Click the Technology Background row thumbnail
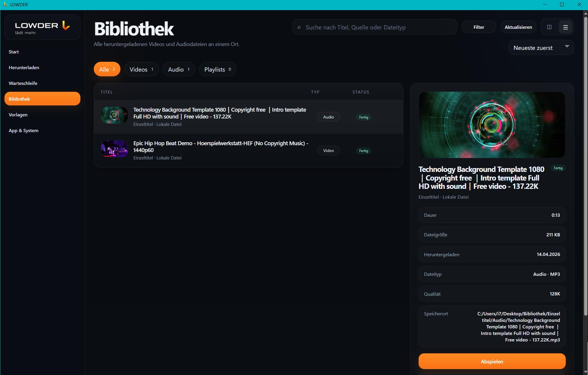Screen dimensions: 588x375 coord(115,115)
